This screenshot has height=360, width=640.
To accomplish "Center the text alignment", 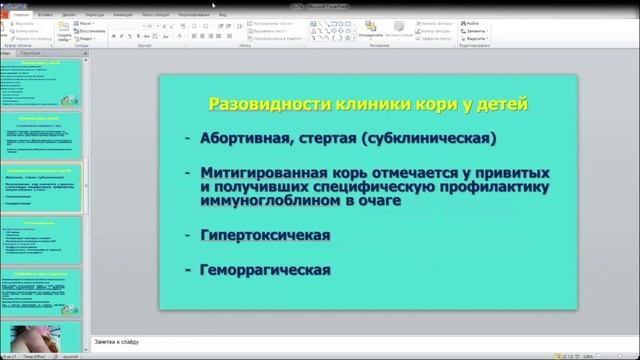I will (202, 36).
